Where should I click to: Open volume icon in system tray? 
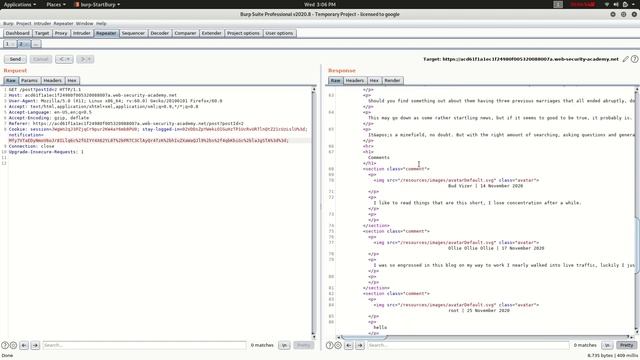[616, 4]
